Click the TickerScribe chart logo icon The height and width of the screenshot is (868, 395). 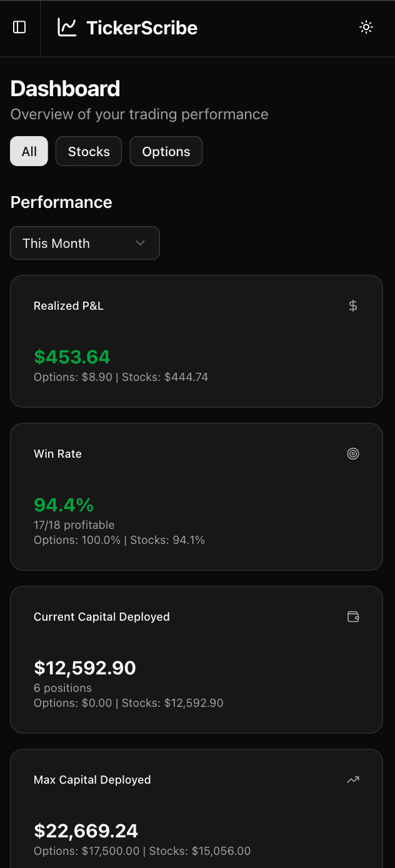(66, 27)
